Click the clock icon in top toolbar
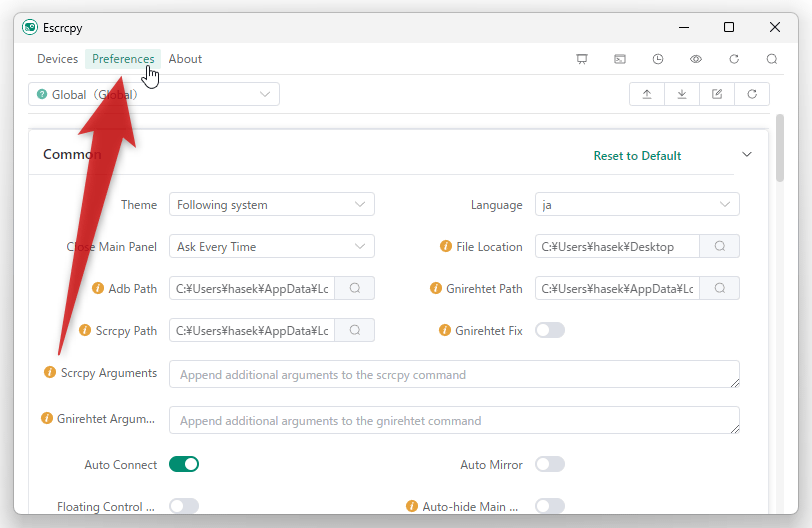The image size is (812, 528). click(658, 59)
